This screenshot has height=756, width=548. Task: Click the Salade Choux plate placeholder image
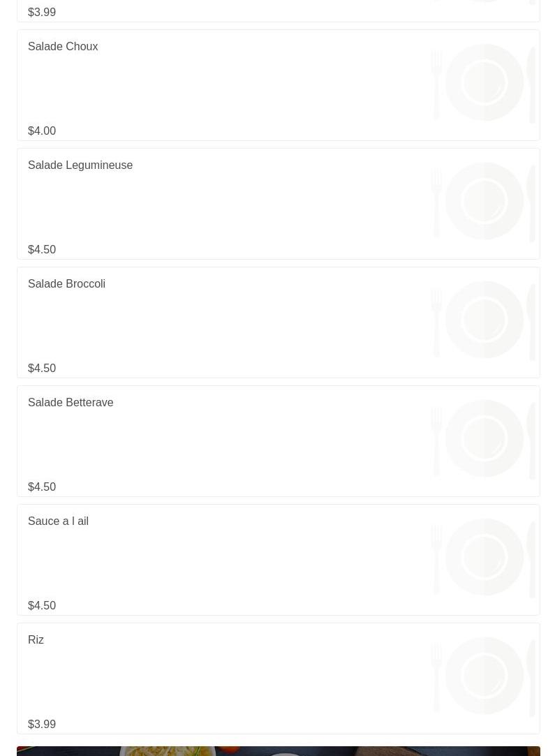click(484, 82)
